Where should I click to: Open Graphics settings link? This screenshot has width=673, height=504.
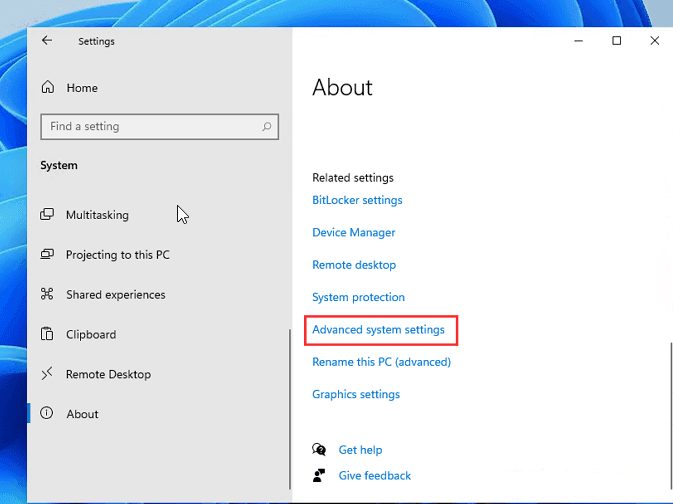(356, 395)
